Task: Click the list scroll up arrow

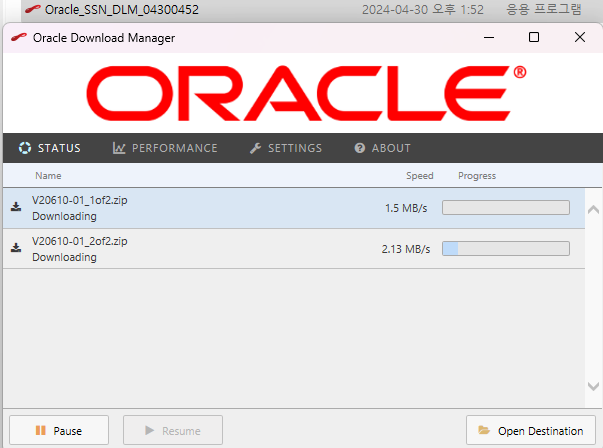Action: 593,210
